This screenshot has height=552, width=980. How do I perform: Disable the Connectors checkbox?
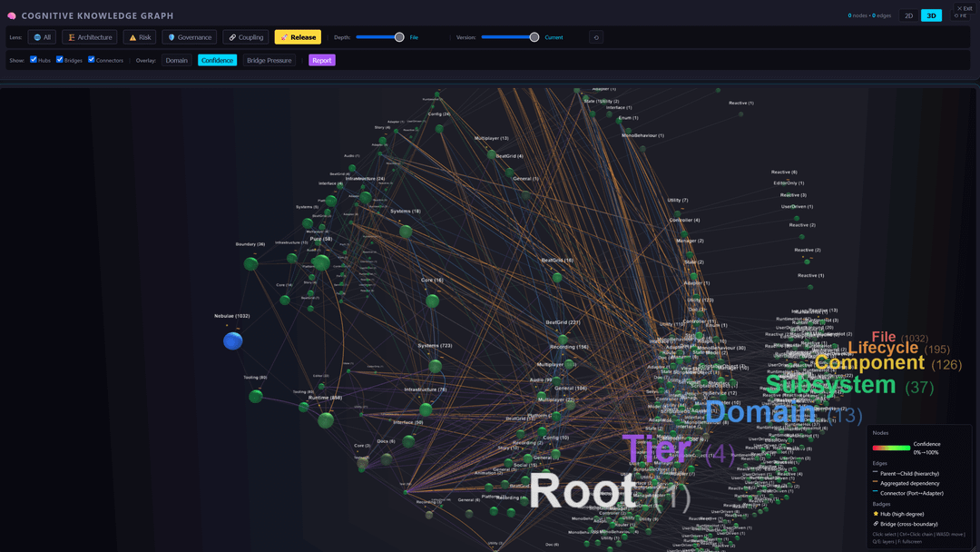[x=92, y=60]
